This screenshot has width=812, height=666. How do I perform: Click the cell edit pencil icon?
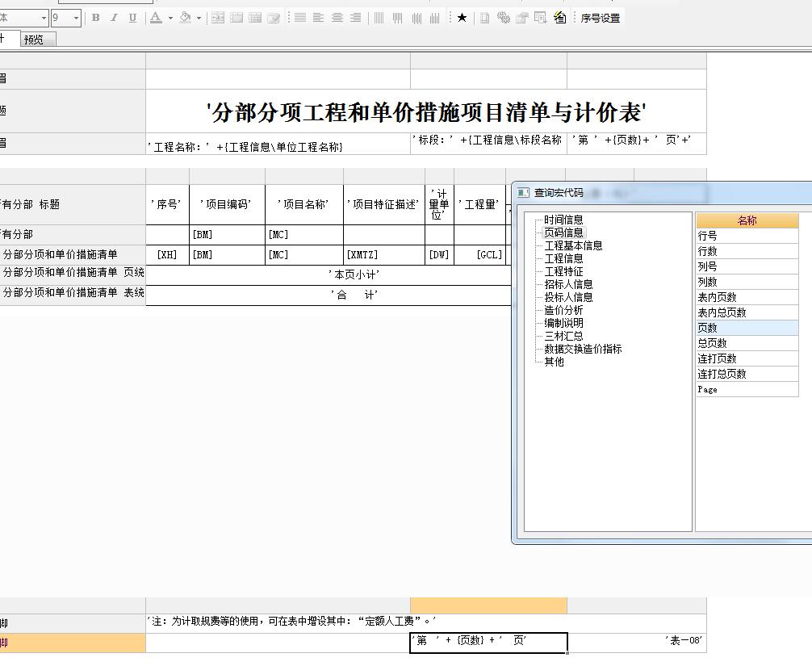coord(274,18)
